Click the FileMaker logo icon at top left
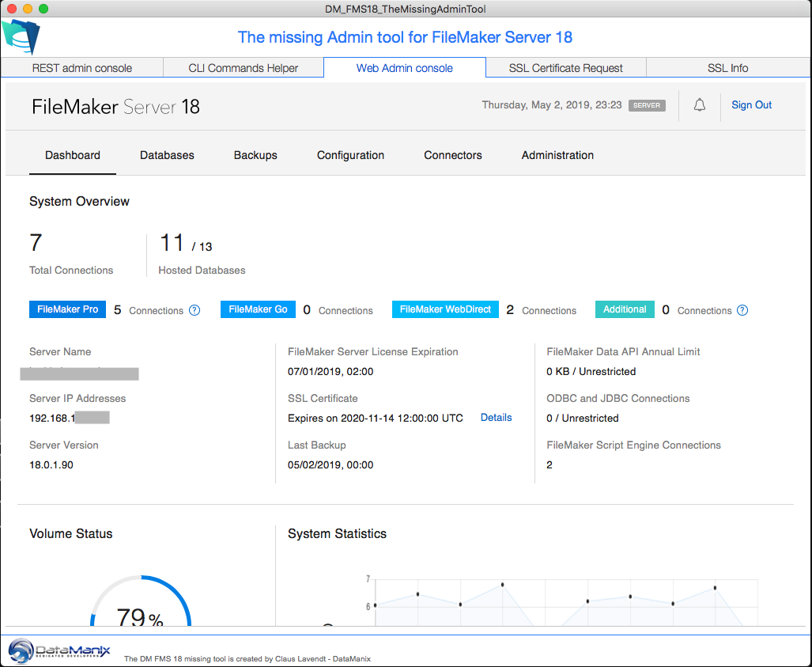The image size is (812, 667). point(21,36)
